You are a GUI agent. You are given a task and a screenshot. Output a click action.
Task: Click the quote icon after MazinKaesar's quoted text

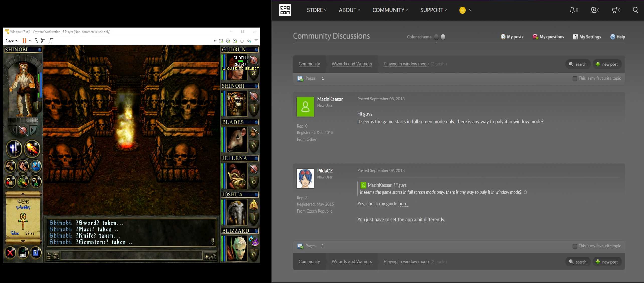tap(525, 192)
